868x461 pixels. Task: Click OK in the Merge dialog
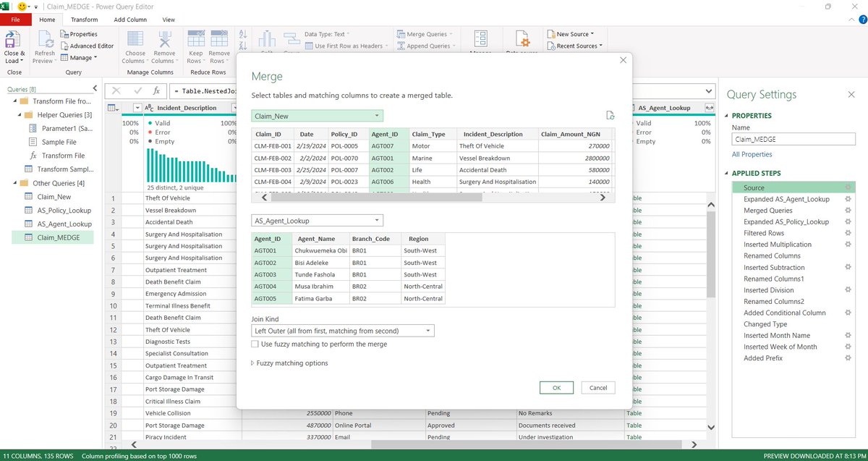pyautogui.click(x=556, y=388)
